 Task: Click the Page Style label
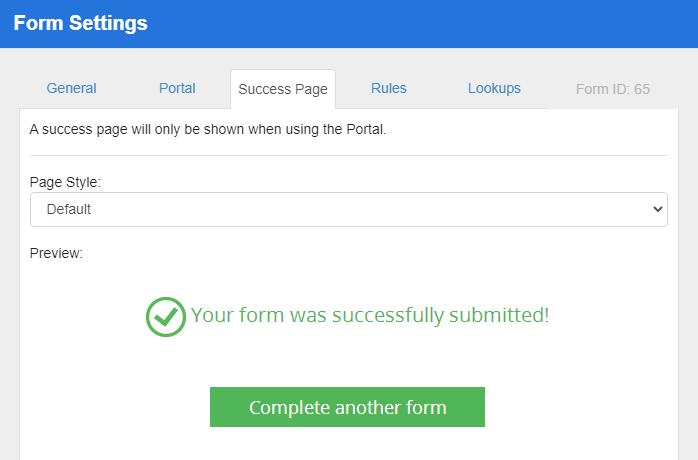[65, 182]
